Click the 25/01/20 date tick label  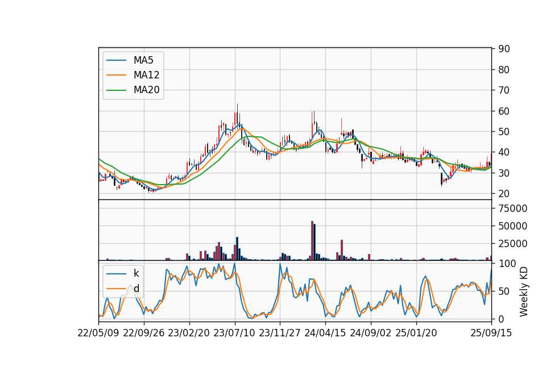coord(416,333)
